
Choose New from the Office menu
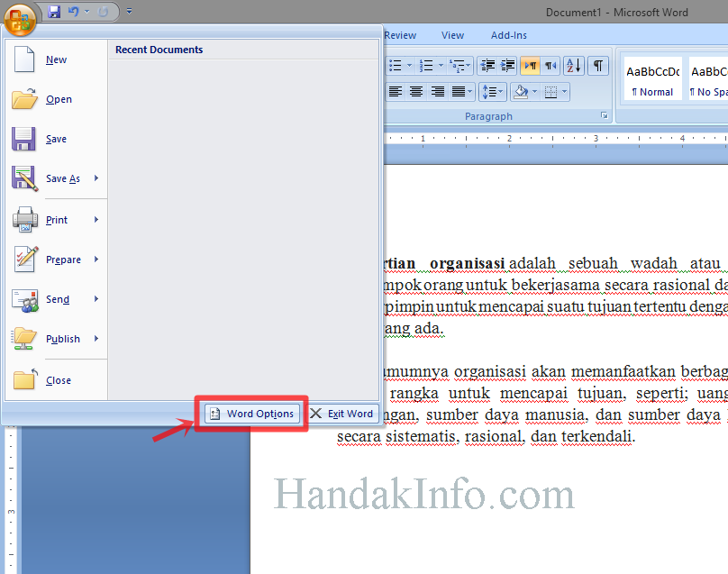click(x=56, y=59)
